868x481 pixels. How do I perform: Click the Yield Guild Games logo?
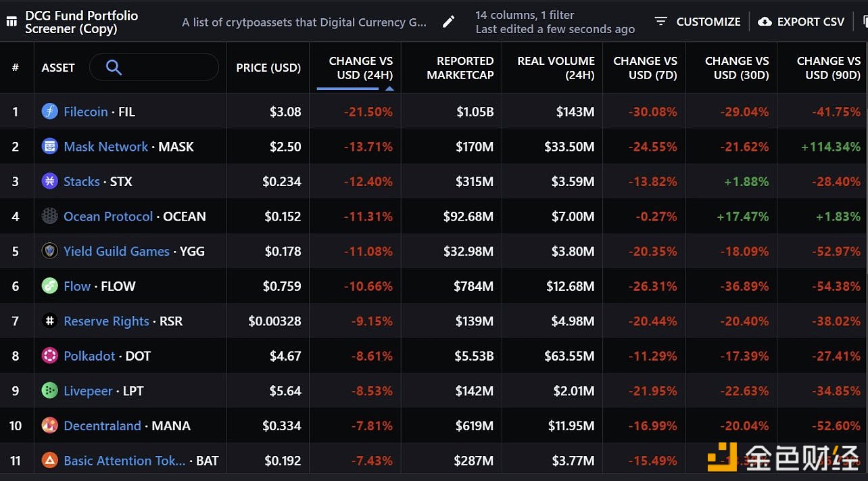(x=50, y=251)
